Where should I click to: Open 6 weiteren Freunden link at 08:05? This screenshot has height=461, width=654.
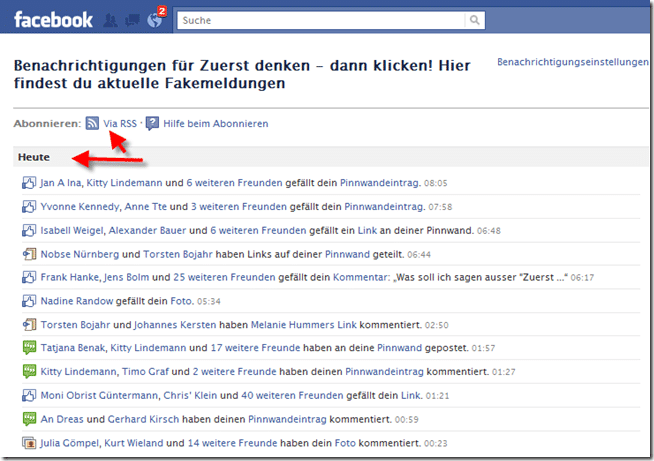pos(234,183)
